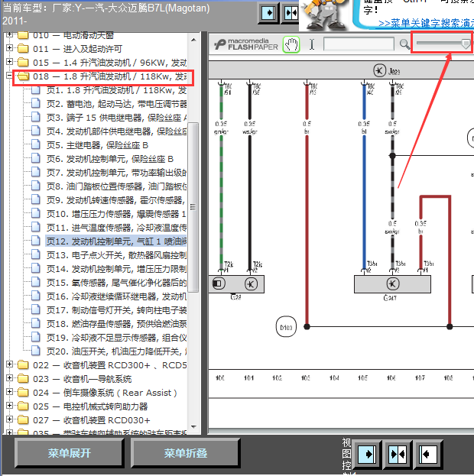Collapse folder 018 1.8 升汽油发动机
This screenshot has height=476, width=474.
[x=9, y=76]
